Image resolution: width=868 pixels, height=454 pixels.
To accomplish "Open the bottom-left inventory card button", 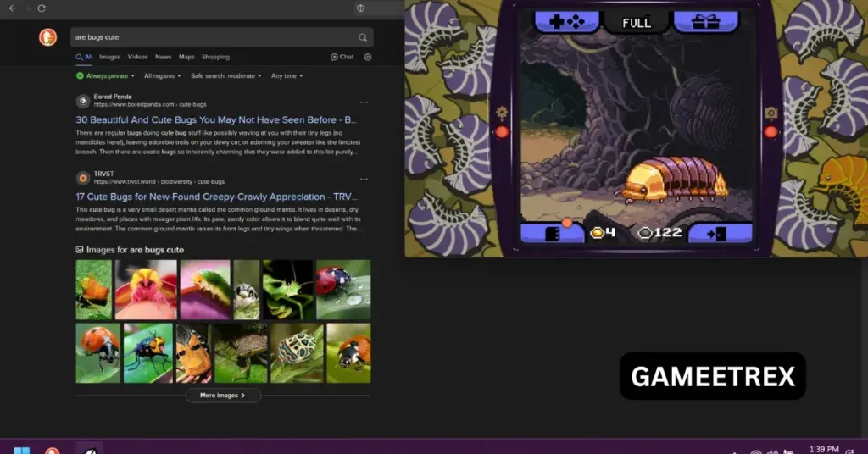I will [x=552, y=232].
